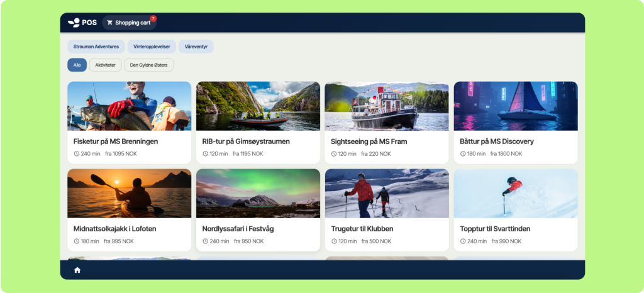
Task: Select Båttur på MS Discovery title
Action: (496, 141)
